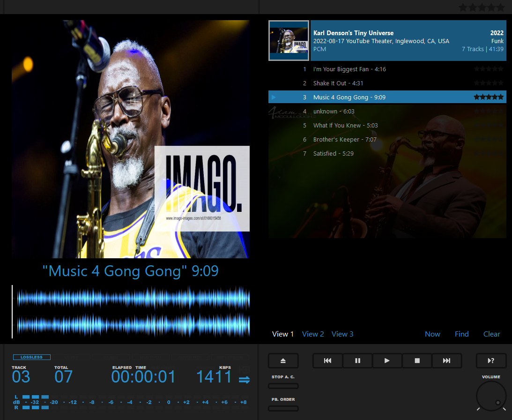Click the track number 03 display
The image size is (512, 420).
[x=21, y=376]
